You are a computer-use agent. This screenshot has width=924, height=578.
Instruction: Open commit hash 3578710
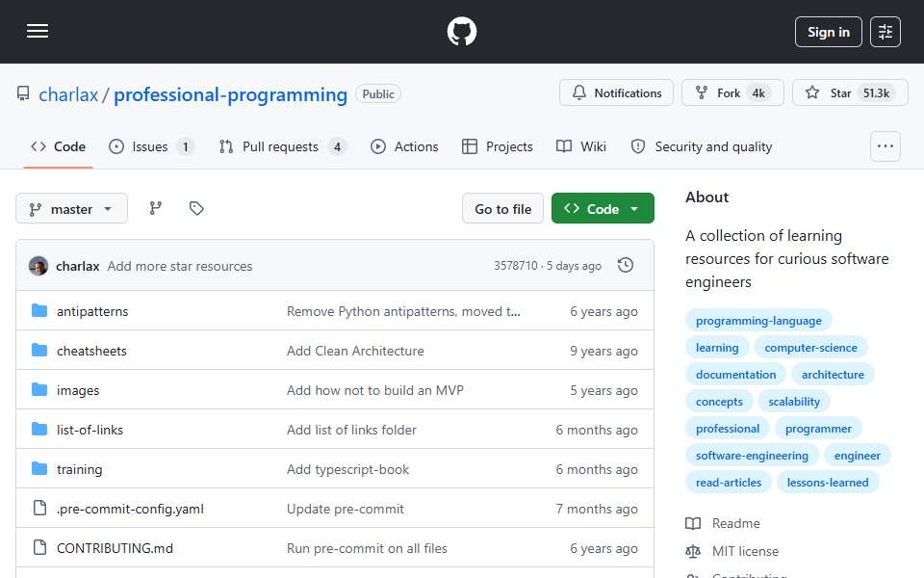pyautogui.click(x=516, y=266)
